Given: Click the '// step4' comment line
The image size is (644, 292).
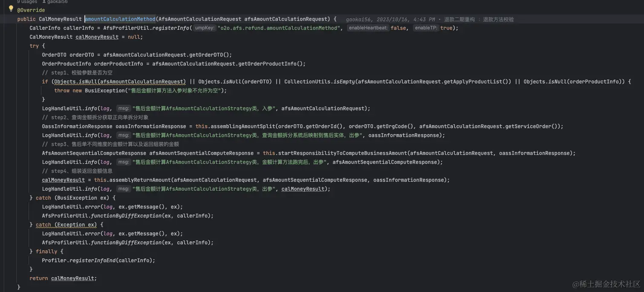Looking at the screenshot, I should (x=77, y=171).
